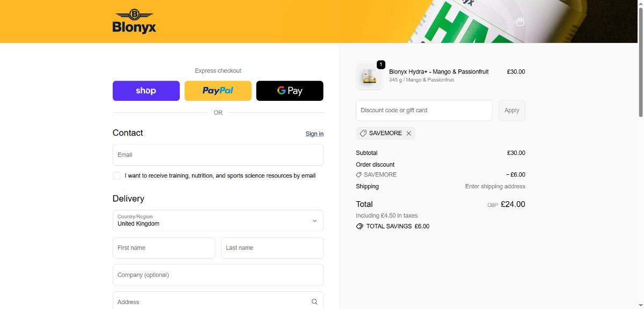Click the tag icon beside SAVEMORE chip
This screenshot has height=309, width=644.
[363, 134]
